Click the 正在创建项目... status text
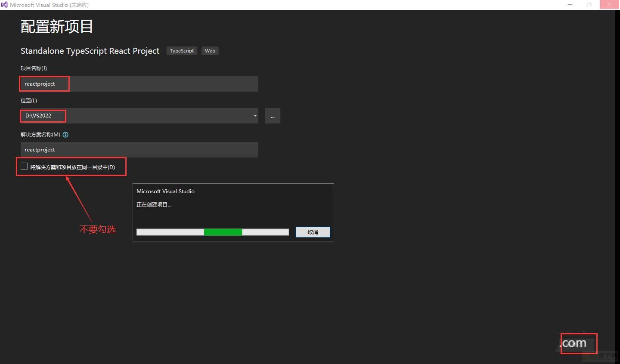This screenshot has width=620, height=364. coord(154,205)
